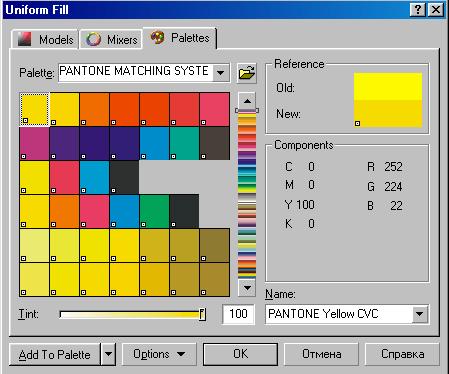Select the cyan blue swatch in third row
Screen dimensions: 449x374
(x=94, y=177)
